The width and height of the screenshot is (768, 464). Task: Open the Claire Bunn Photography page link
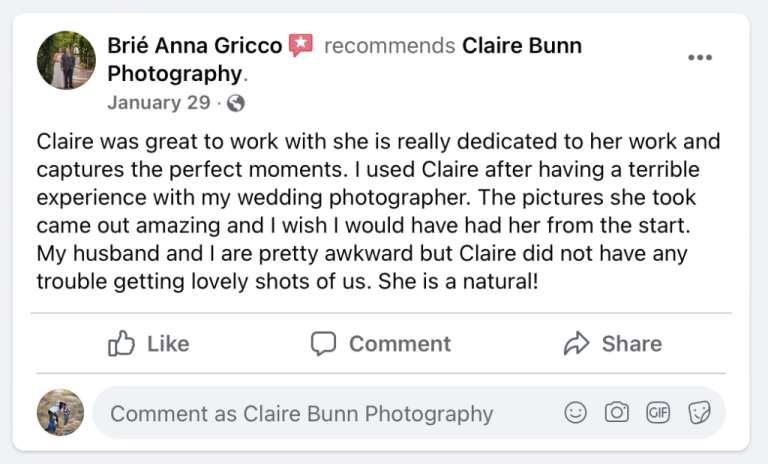(521, 46)
